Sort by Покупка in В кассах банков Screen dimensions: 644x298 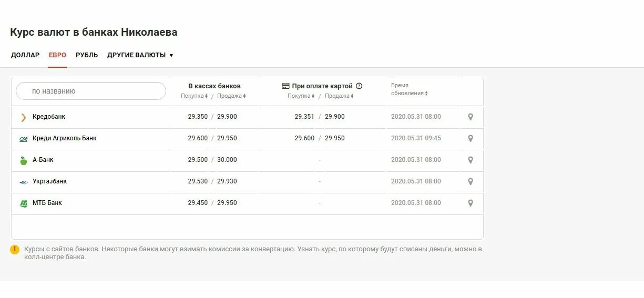195,96
